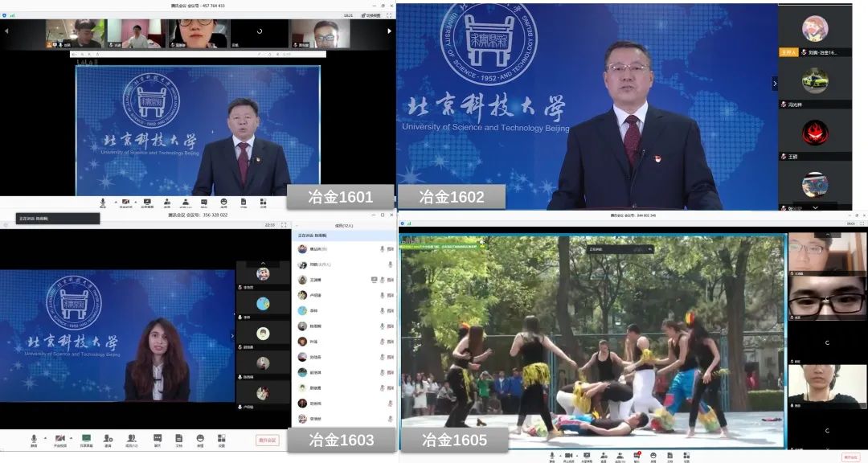Open the chat icon in 冶金1603 toolbar
The image size is (868, 463).
[158, 439]
